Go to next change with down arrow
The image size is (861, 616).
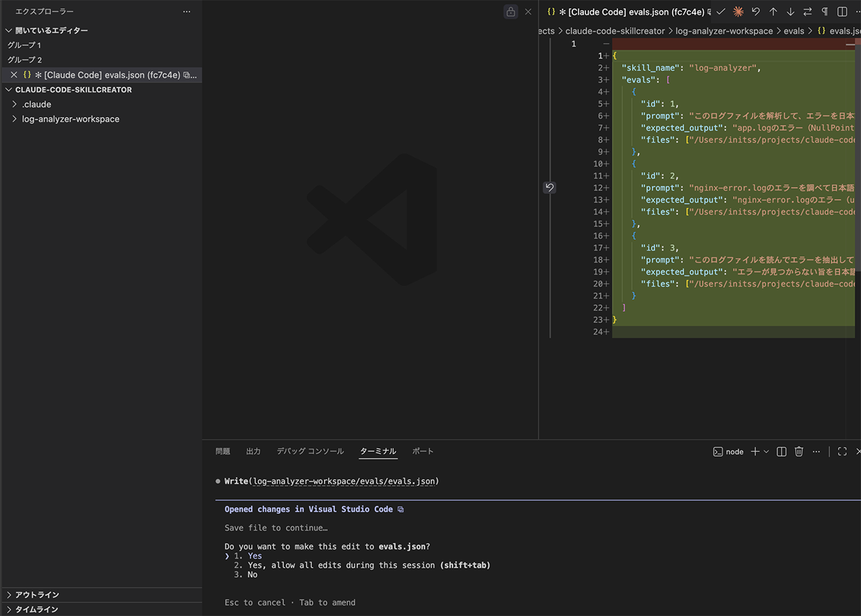tap(790, 11)
